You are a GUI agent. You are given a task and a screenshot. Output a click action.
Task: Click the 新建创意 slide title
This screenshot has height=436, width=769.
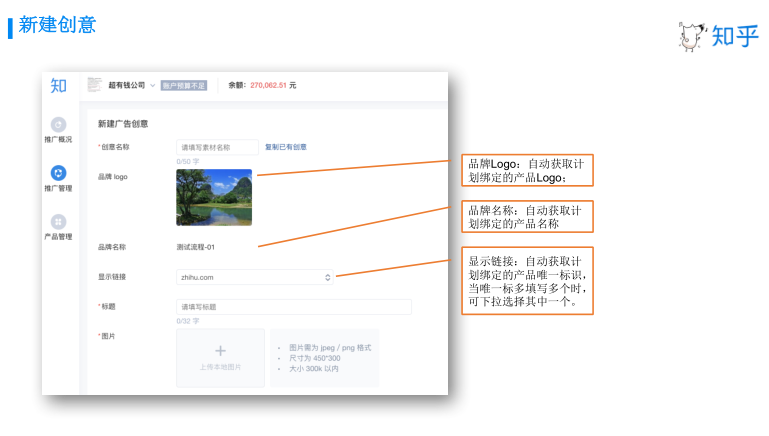tap(57, 25)
